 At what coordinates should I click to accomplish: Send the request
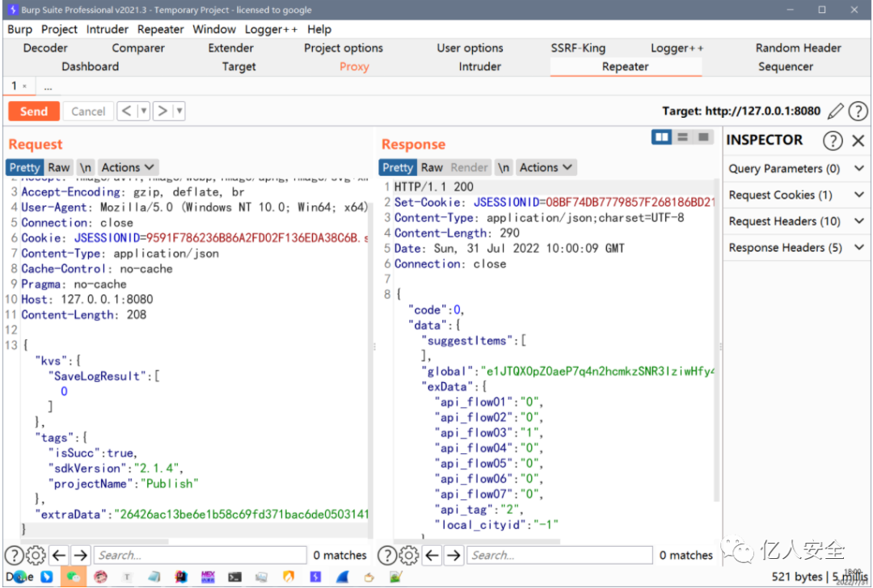click(x=34, y=111)
